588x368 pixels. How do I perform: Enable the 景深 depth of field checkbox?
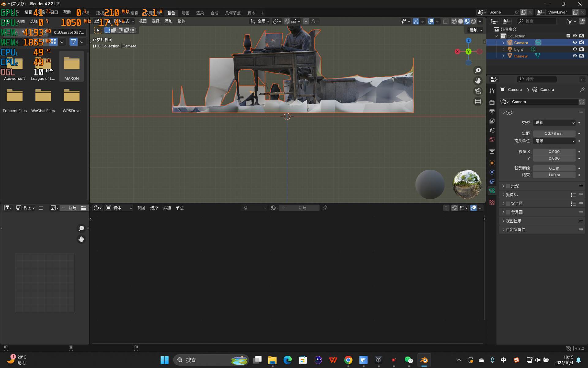[508, 186]
